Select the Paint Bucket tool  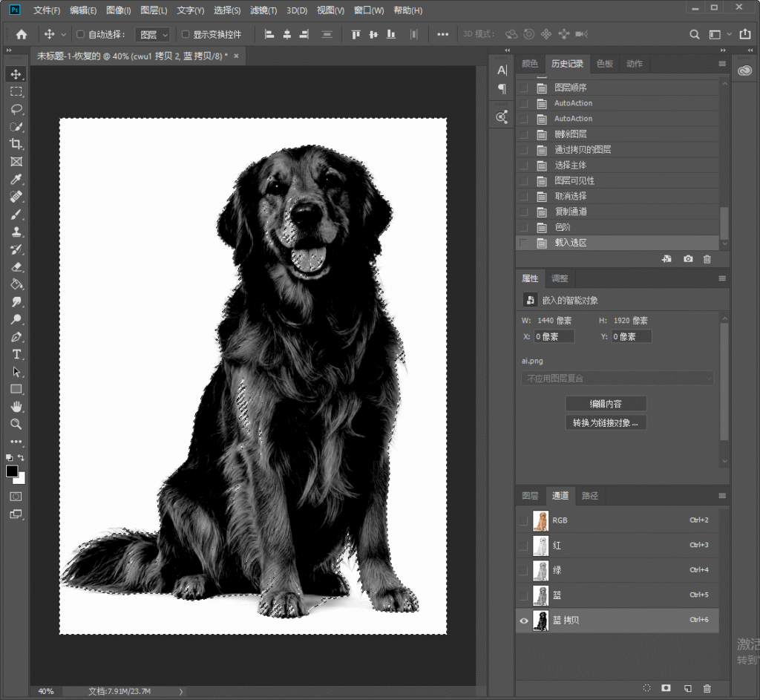tap(16, 284)
